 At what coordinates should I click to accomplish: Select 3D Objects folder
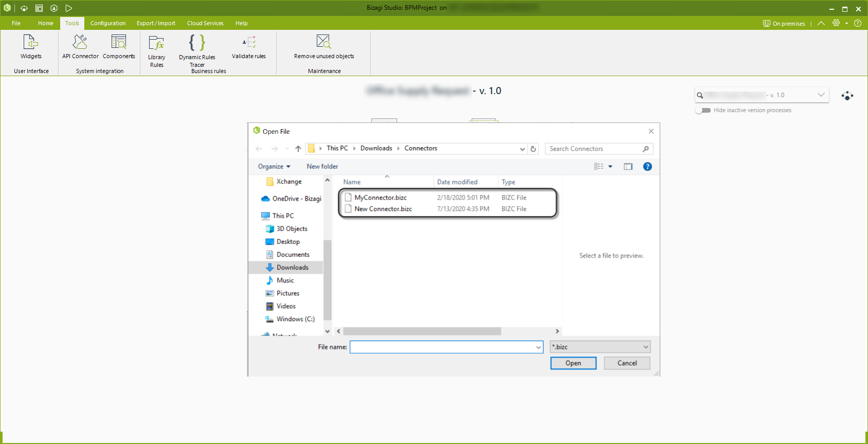[x=286, y=229]
